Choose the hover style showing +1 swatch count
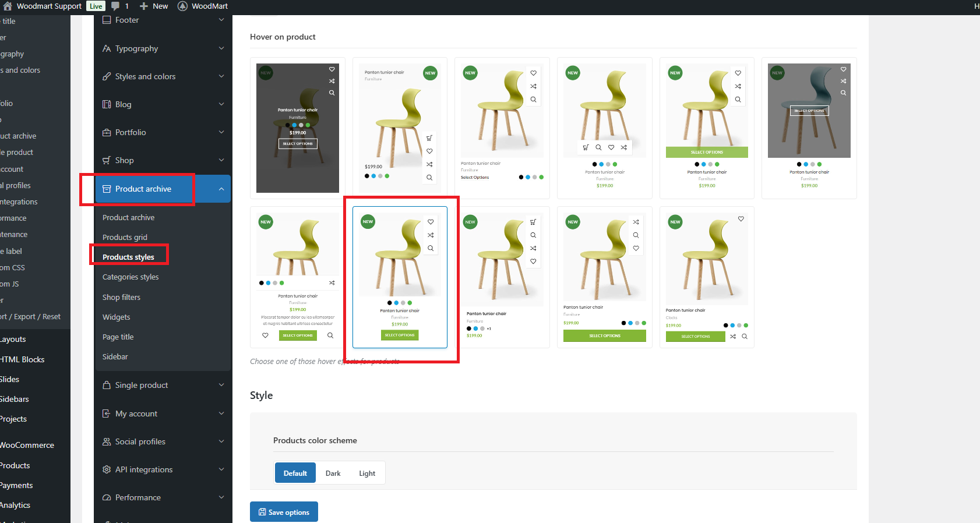The image size is (980, 523). click(x=502, y=277)
